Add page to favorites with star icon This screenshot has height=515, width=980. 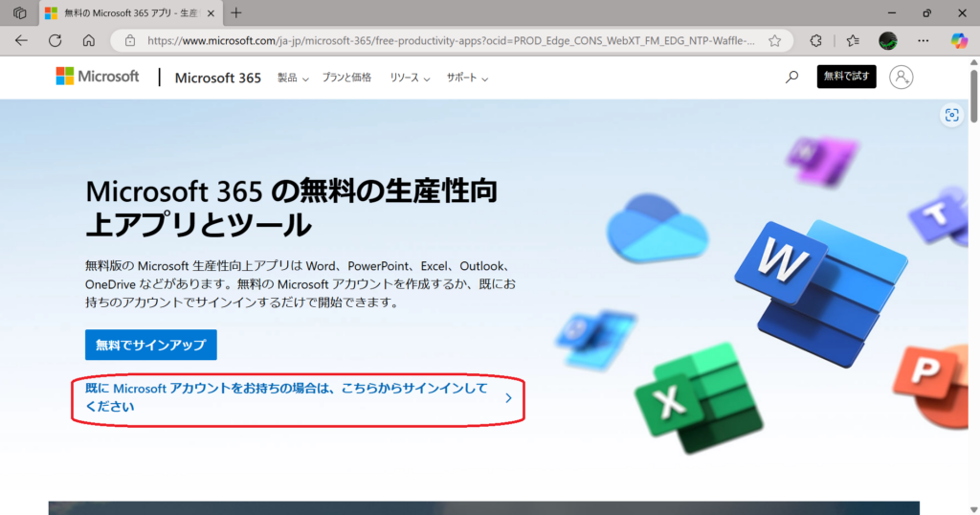[774, 40]
